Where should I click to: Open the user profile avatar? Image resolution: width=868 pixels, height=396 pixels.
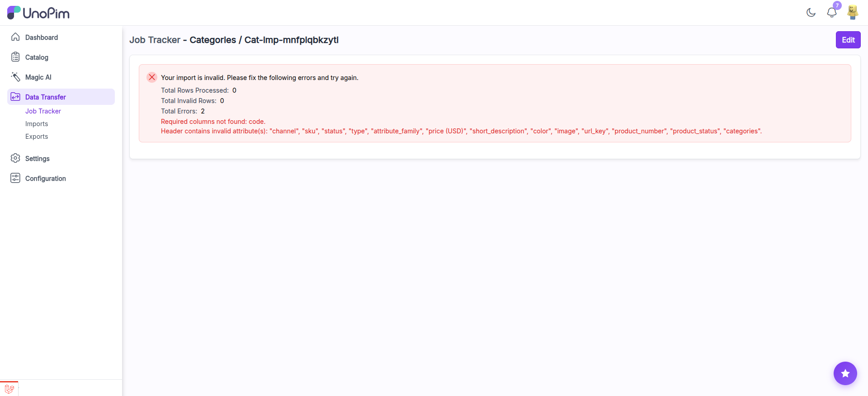(853, 13)
